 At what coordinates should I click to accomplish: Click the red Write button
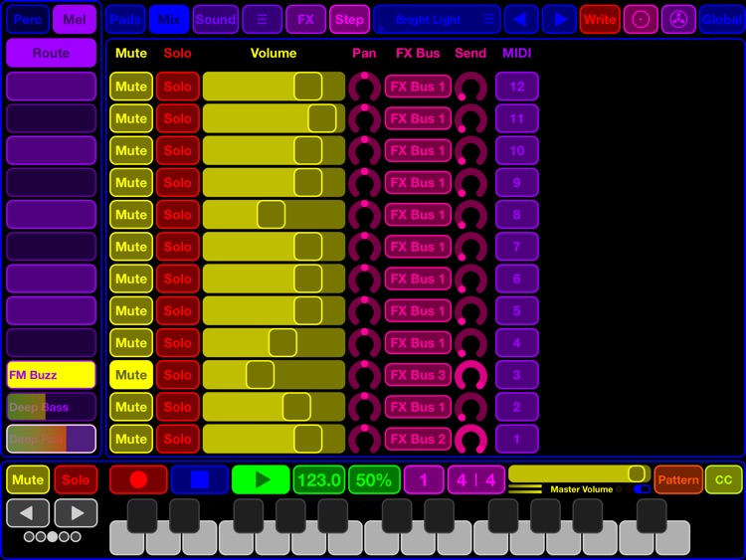click(x=600, y=20)
